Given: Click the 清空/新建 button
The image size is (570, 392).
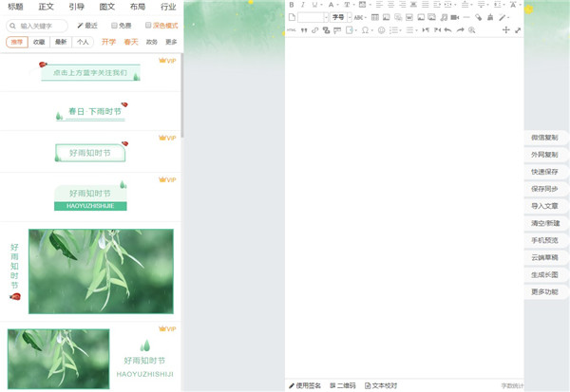Looking at the screenshot, I should (x=545, y=223).
